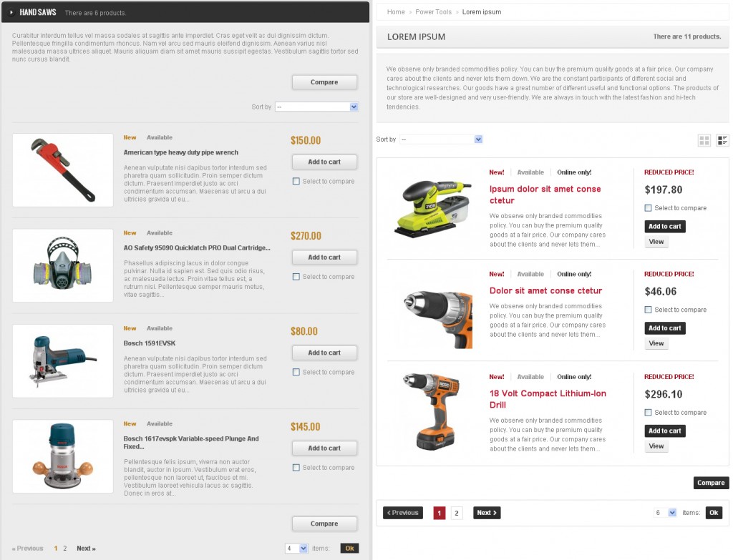Switch to grid view icon
This screenshot has width=733, height=560.
pos(704,141)
